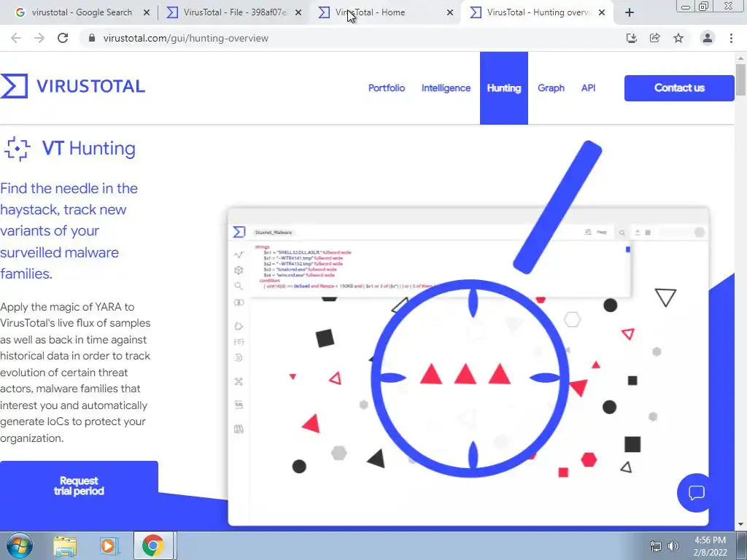Click the taskbar clock showing 4:56 PM
The height and width of the screenshot is (560, 747).
(x=710, y=546)
